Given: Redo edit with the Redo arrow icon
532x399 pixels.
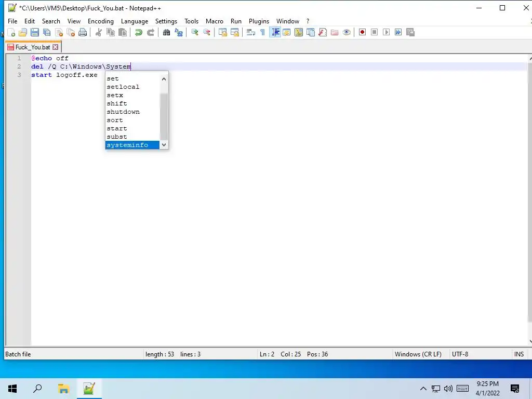Looking at the screenshot, I should (x=150, y=32).
